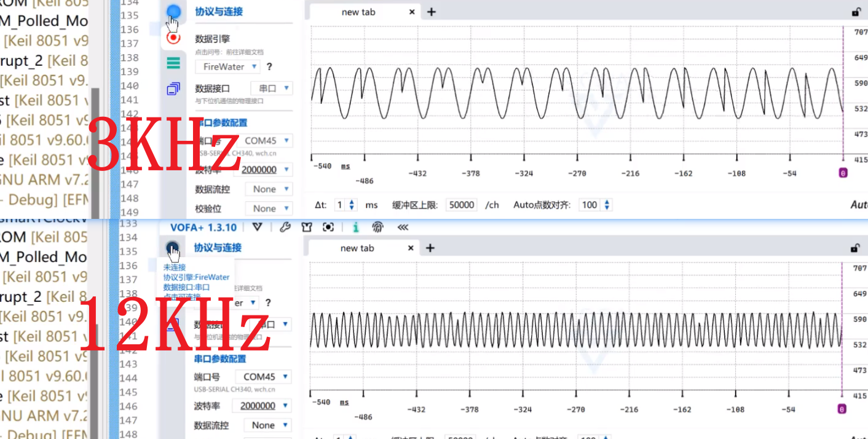Toggle the lock icon in 12KHz window

(x=854, y=248)
